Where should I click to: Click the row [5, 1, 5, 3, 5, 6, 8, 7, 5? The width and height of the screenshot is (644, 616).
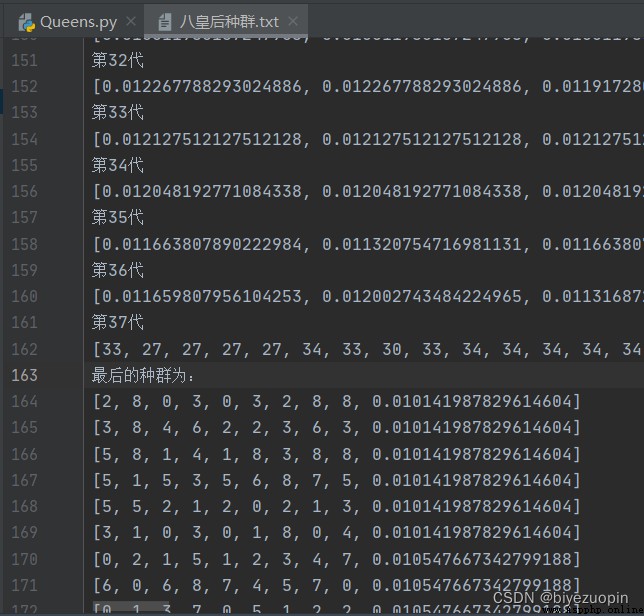(x=337, y=480)
